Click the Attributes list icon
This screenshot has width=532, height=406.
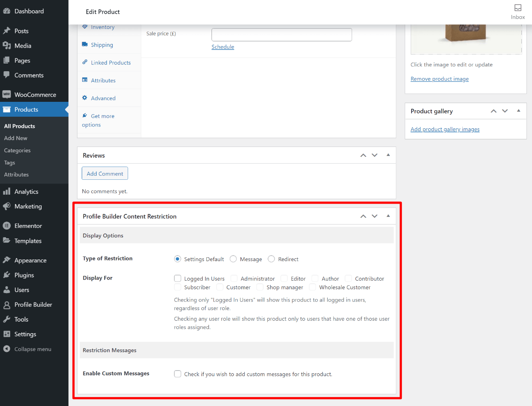(85, 80)
